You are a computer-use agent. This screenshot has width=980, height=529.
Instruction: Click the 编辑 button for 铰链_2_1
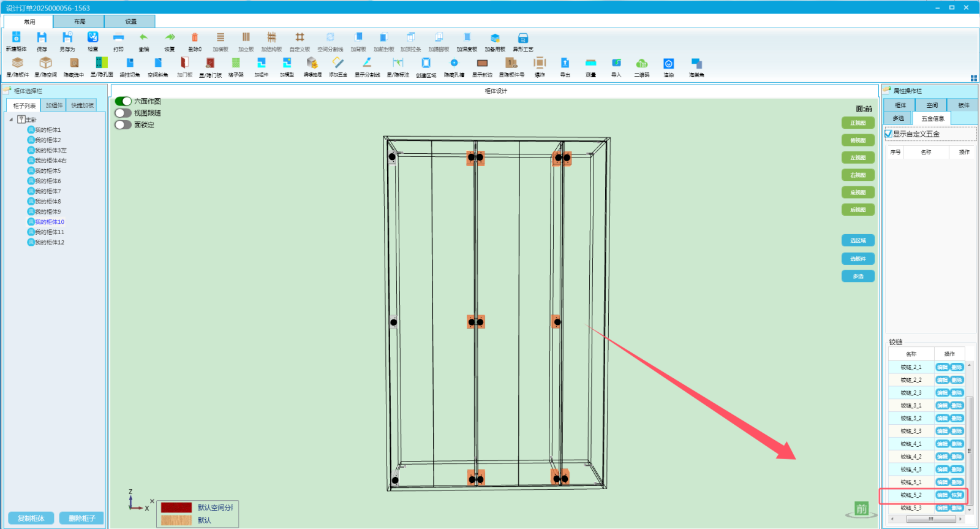[x=942, y=367]
